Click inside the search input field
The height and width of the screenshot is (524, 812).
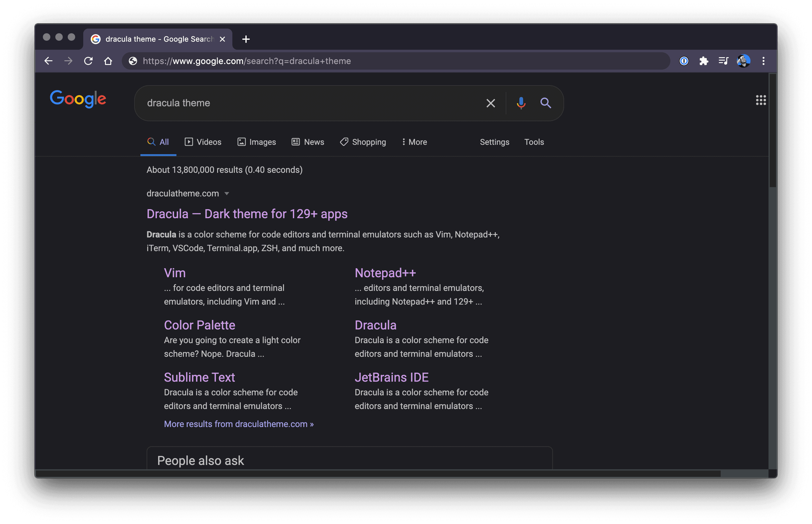pyautogui.click(x=306, y=103)
